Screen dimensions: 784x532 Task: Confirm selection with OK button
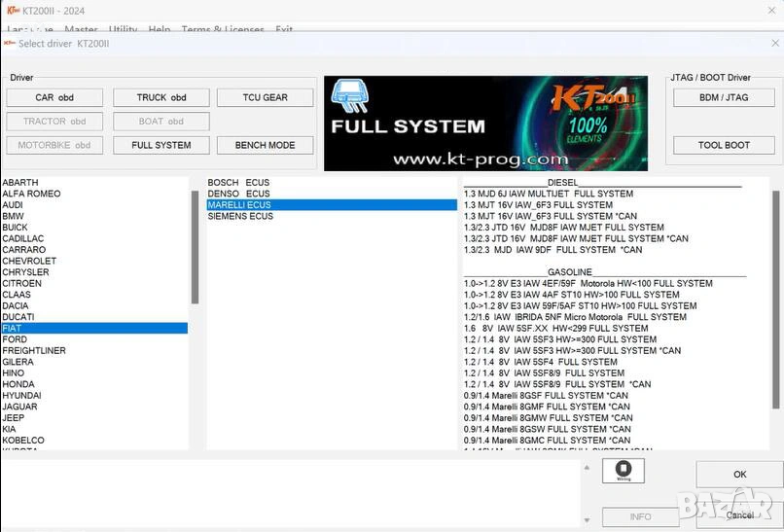click(739, 475)
